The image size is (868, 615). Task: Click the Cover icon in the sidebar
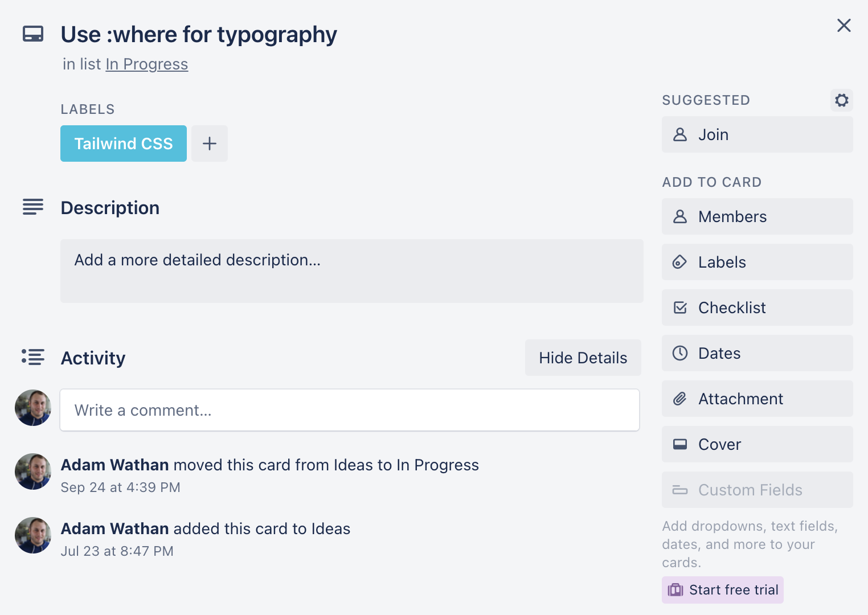[x=679, y=444]
